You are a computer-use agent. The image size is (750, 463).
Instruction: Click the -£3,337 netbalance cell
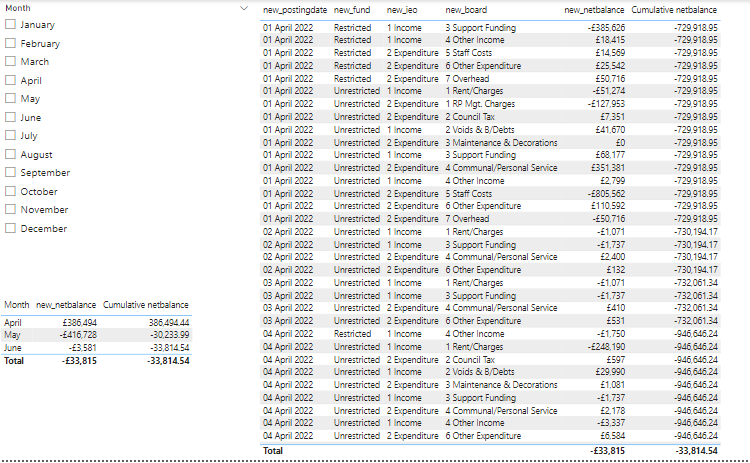(x=611, y=423)
